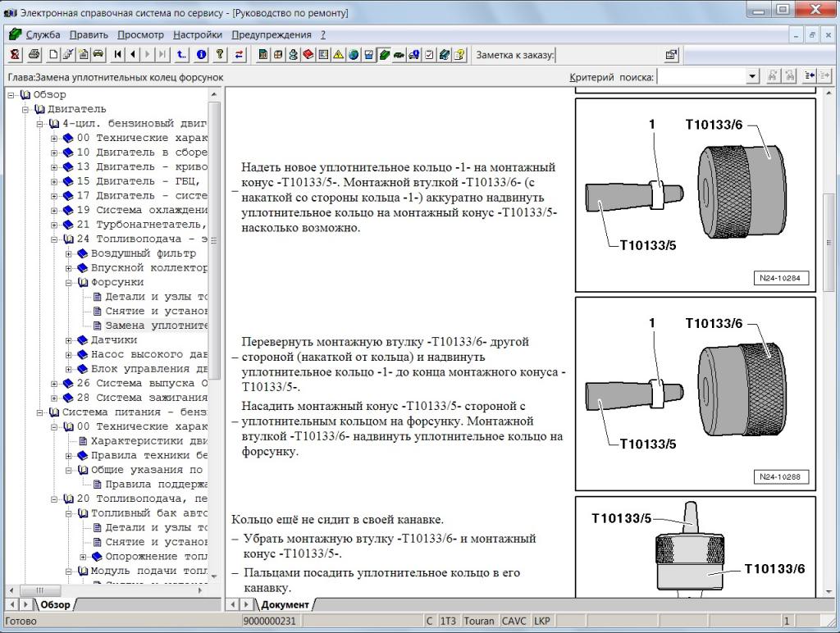Click '9000000231' in the status bar
This screenshot has width=840, height=633.
pyautogui.click(x=269, y=622)
